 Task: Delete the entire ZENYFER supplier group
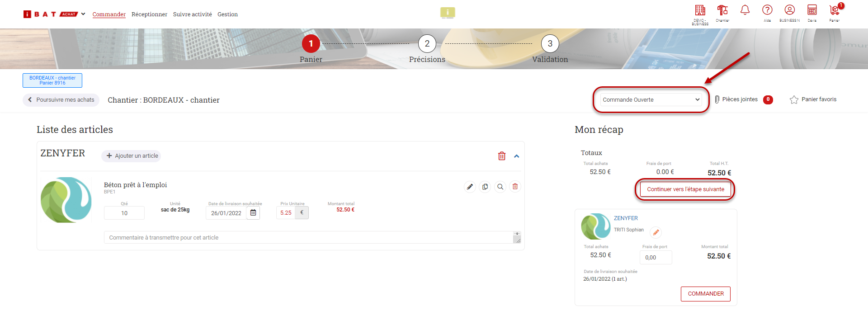tap(502, 156)
